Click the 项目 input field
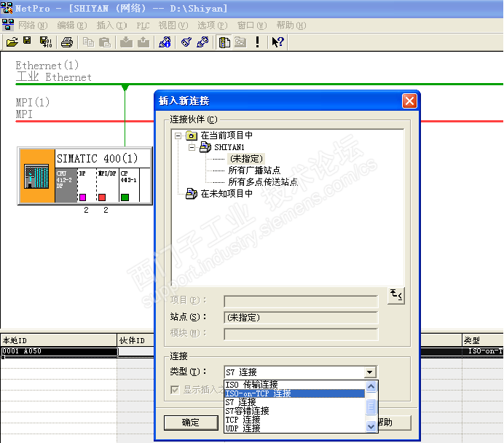Viewport: 504px width, 443px height. (301, 302)
